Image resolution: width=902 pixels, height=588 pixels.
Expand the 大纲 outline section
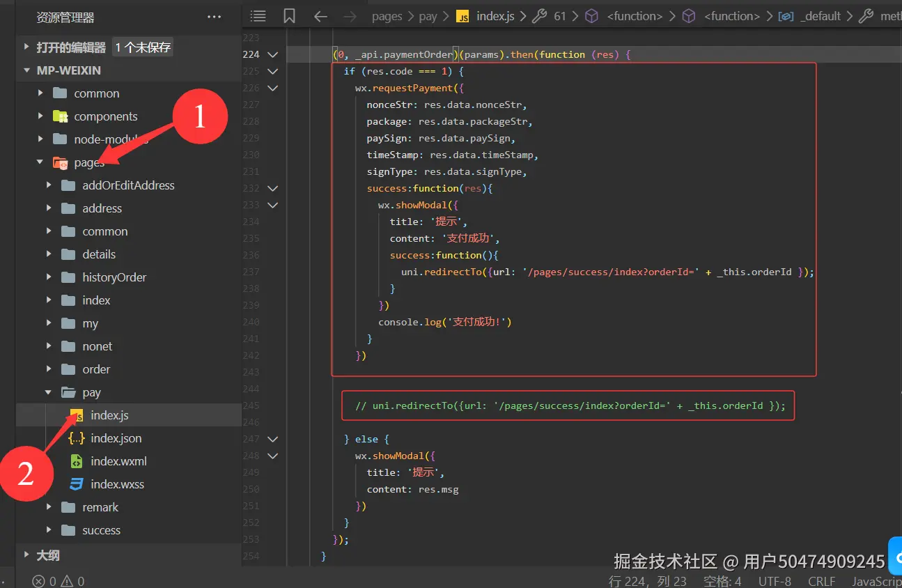27,555
